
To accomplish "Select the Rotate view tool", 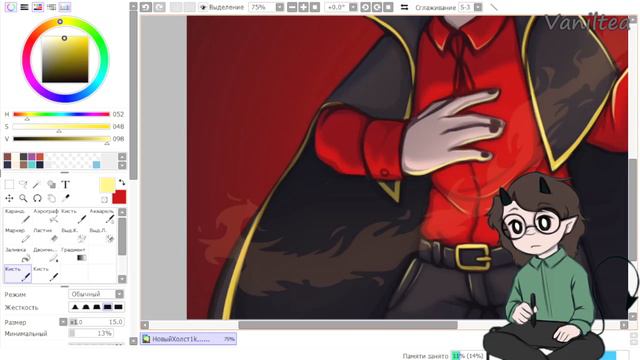I will pos(37,198).
